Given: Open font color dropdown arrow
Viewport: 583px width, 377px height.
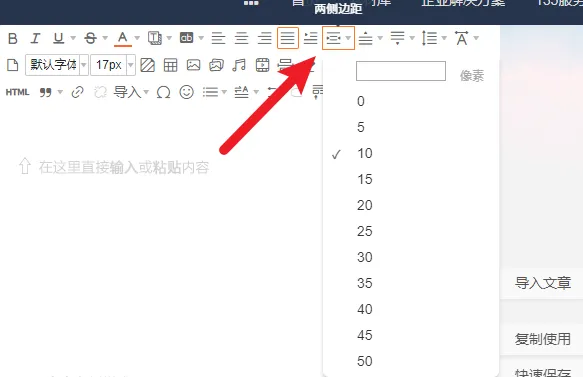Looking at the screenshot, I should [x=137, y=38].
